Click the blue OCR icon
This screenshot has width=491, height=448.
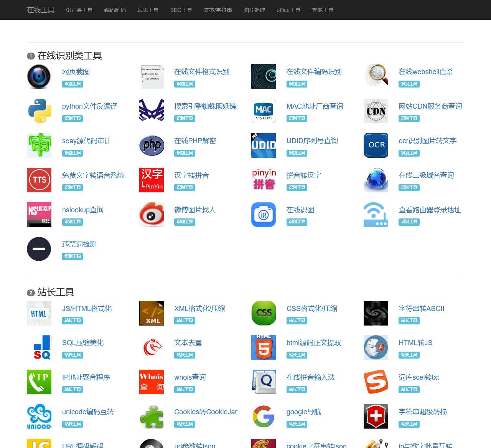[x=376, y=145]
